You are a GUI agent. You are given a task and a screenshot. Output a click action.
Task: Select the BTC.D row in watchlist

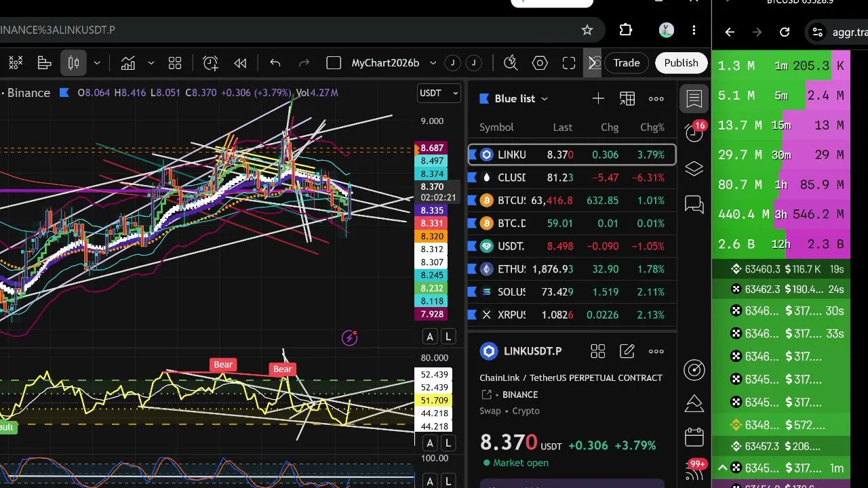[572, 223]
